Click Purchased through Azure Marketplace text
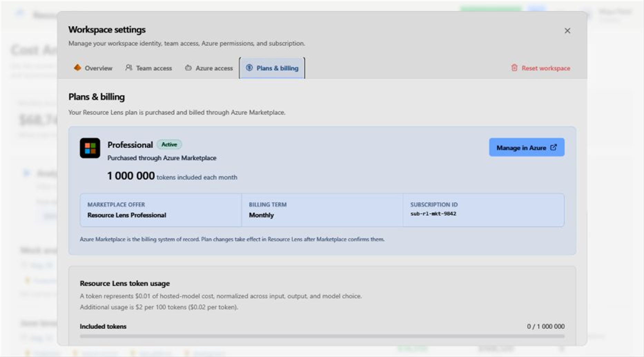 pos(162,158)
